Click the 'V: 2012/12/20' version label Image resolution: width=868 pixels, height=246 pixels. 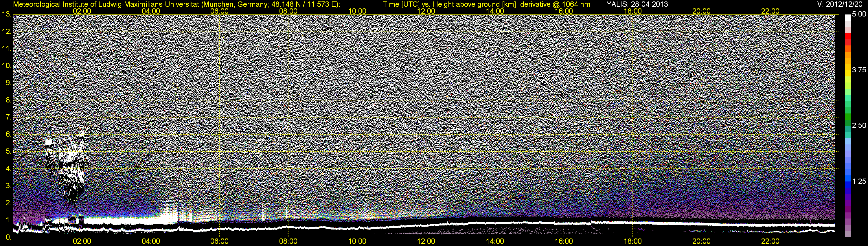pyautogui.click(x=840, y=4)
